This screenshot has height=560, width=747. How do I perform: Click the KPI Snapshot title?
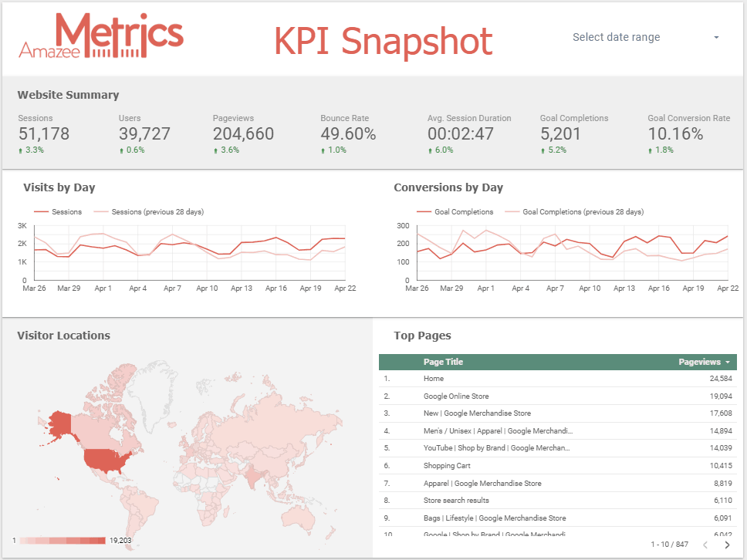coord(384,42)
